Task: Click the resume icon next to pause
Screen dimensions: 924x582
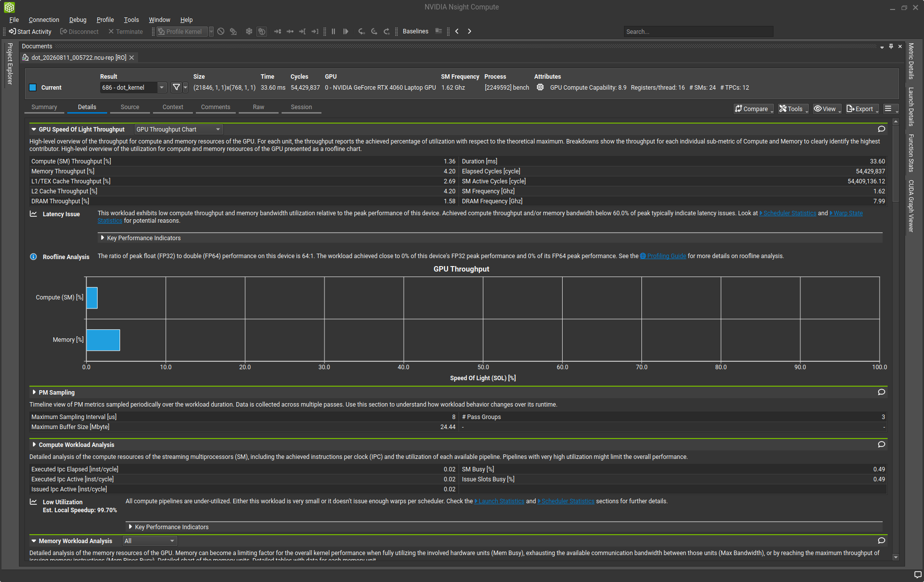Action: pos(346,31)
